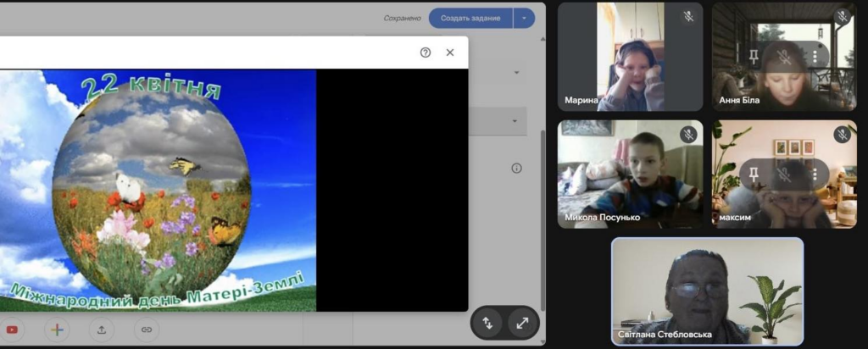Pin Анна Біла's video tile
The width and height of the screenshot is (868, 349).
pyautogui.click(x=753, y=55)
